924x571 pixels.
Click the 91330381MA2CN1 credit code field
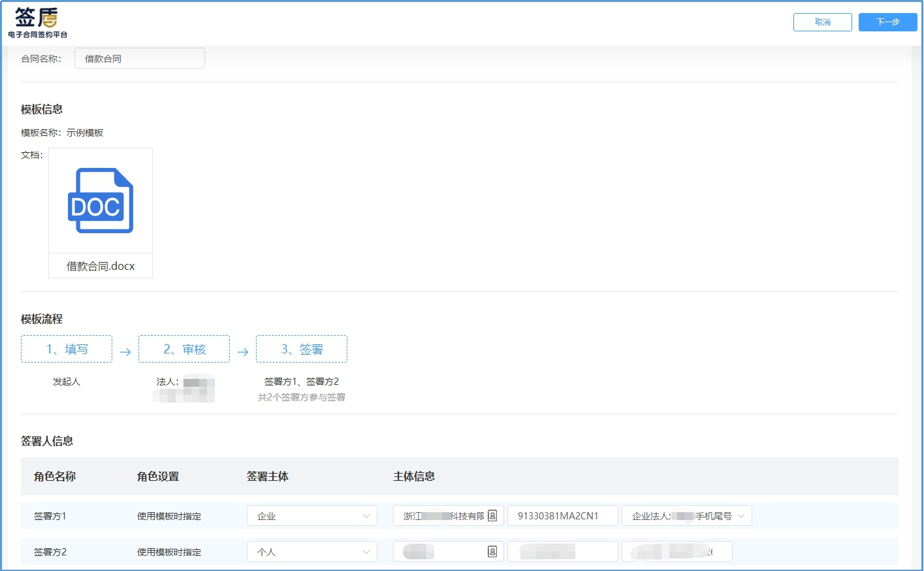pos(563,515)
